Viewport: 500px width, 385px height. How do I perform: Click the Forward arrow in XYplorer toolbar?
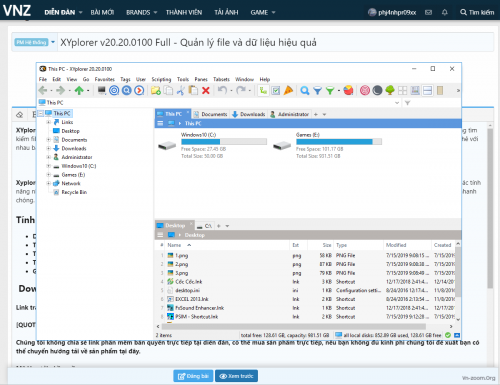(60, 90)
